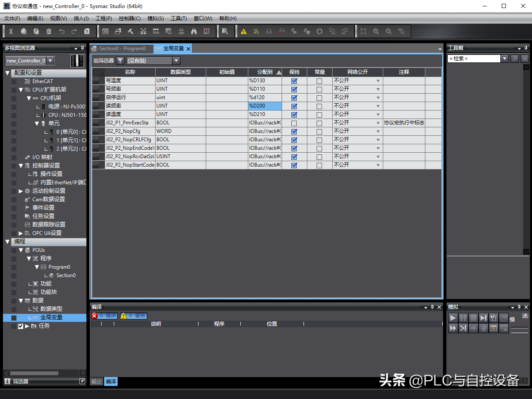532x399 pixels.
Task: Switch to Section0 - Program0 tab
Action: (x=121, y=49)
